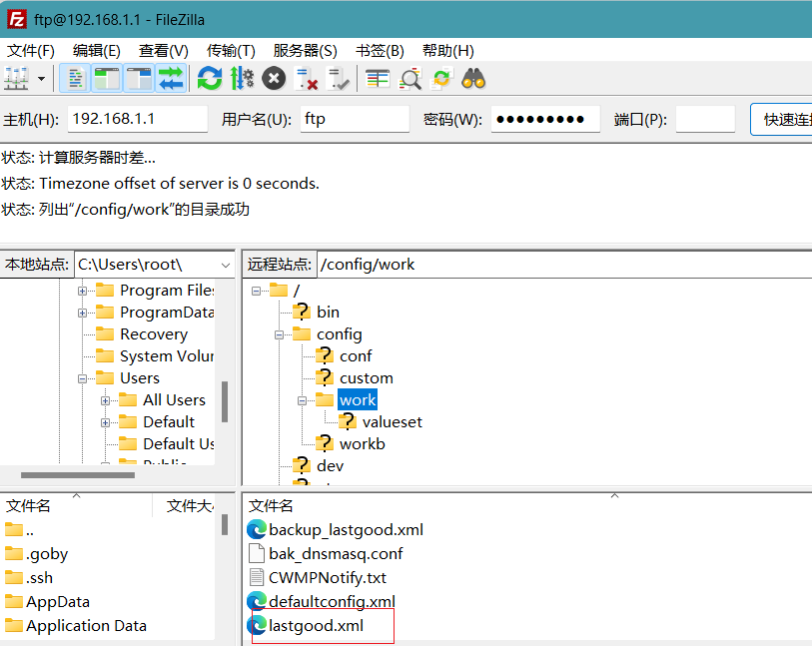Toggle remote directory tree display
The image size is (812, 646).
coord(139,79)
